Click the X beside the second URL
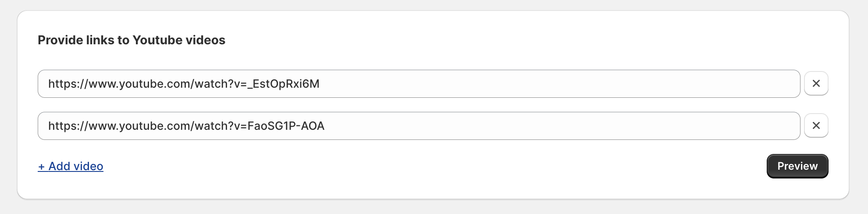 click(x=816, y=125)
